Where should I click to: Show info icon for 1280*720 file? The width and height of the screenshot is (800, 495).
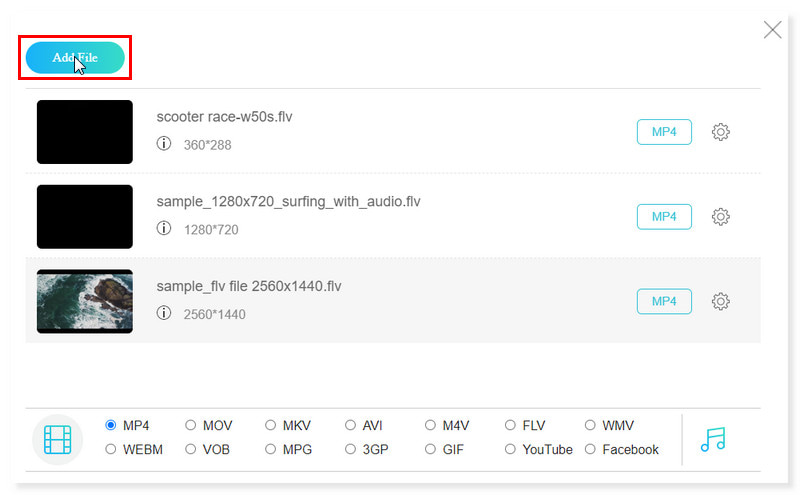point(164,229)
